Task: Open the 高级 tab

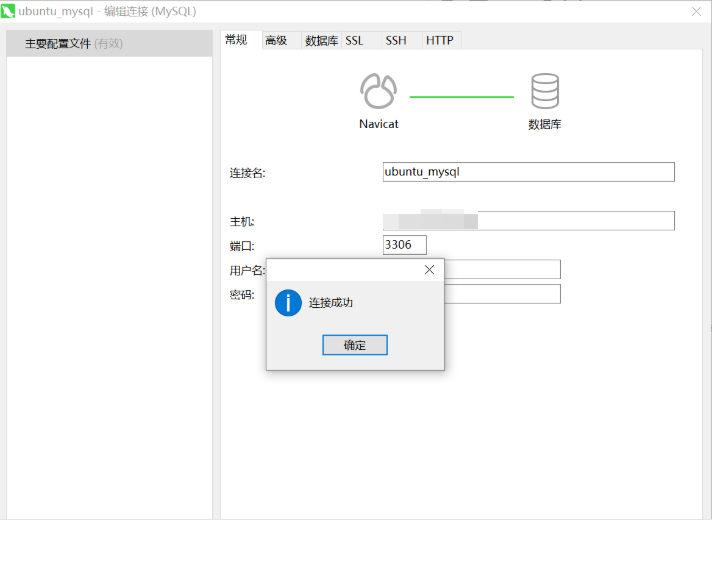Action: pos(276,41)
